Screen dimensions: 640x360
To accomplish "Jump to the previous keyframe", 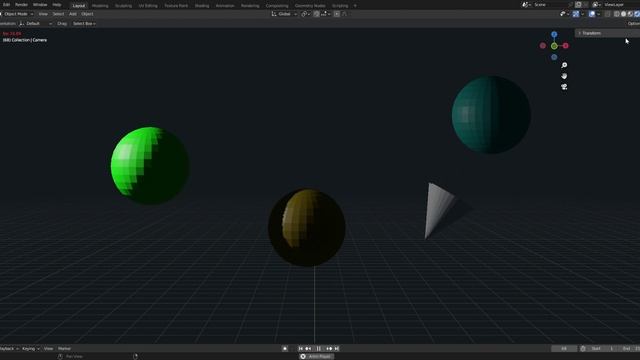I will (x=308, y=349).
